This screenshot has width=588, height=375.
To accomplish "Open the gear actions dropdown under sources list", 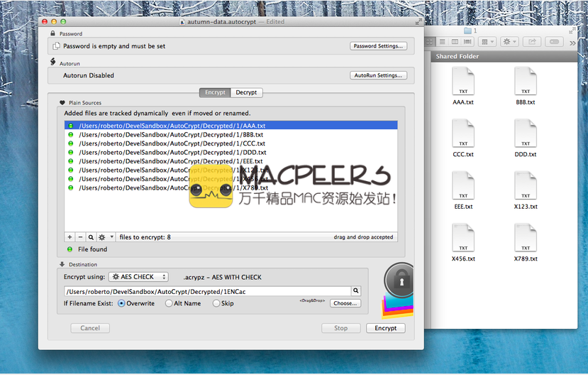I will click(x=105, y=237).
